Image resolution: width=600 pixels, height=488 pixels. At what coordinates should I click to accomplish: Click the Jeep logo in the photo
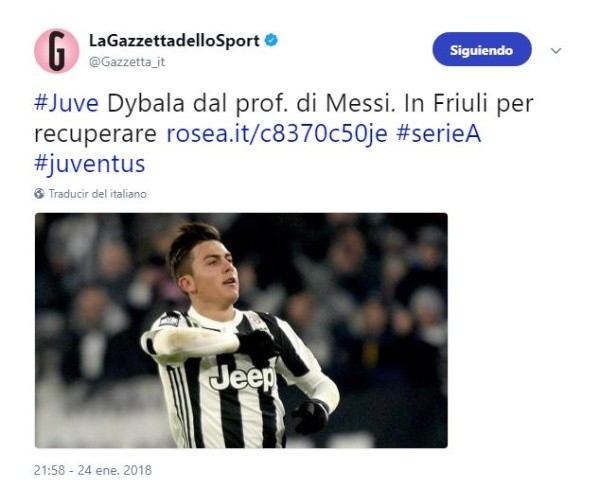[x=242, y=377]
